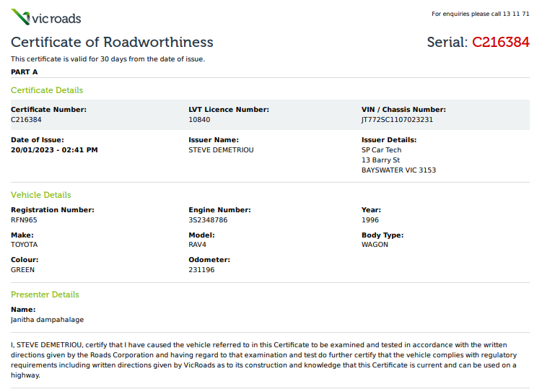The height and width of the screenshot is (392, 542).
Task: Click the vehicle year 1996
Action: coord(370,219)
